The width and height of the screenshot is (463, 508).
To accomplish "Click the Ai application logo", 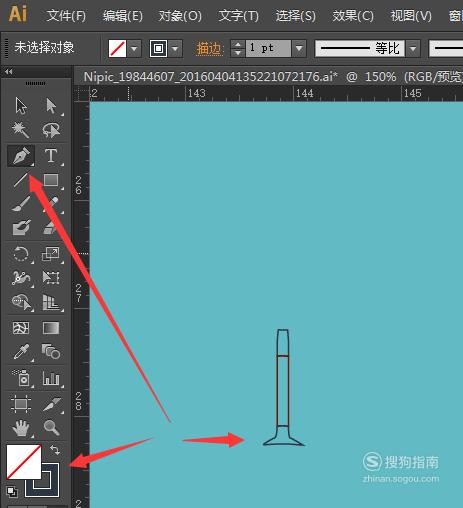I will [18, 14].
